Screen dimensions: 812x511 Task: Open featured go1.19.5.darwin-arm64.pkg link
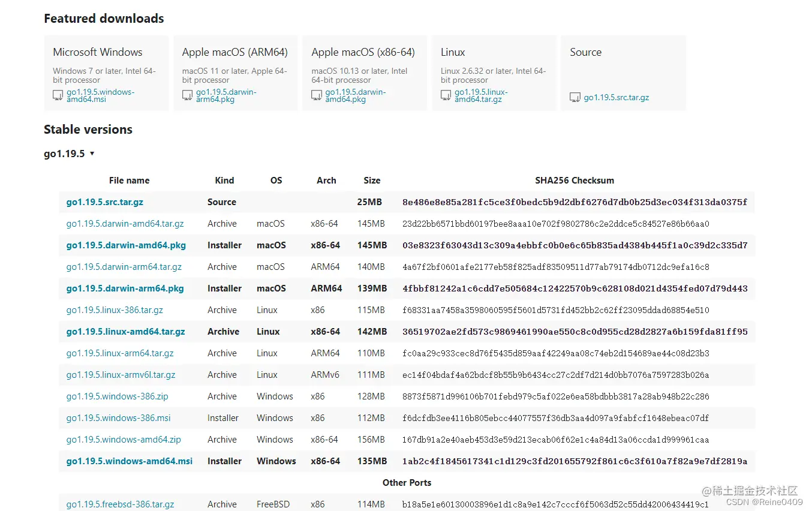click(226, 95)
